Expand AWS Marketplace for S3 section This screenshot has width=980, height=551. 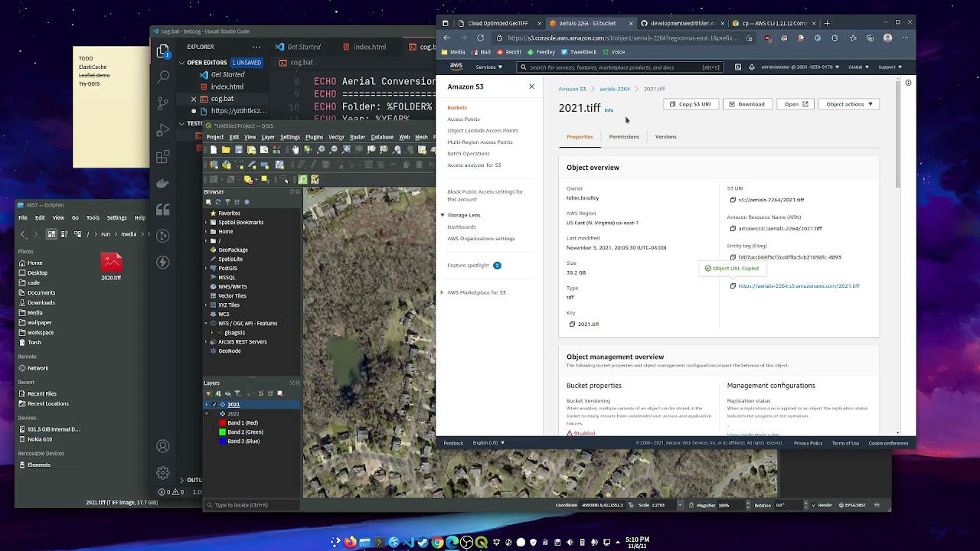point(443,292)
